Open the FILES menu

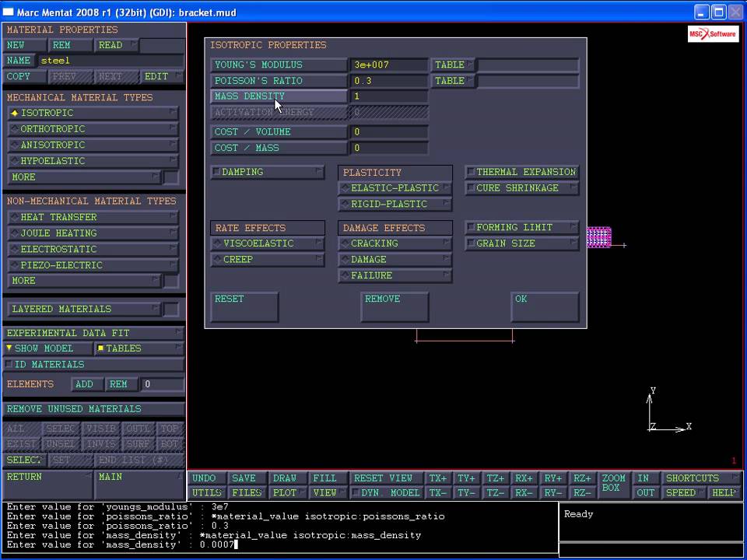(x=247, y=493)
